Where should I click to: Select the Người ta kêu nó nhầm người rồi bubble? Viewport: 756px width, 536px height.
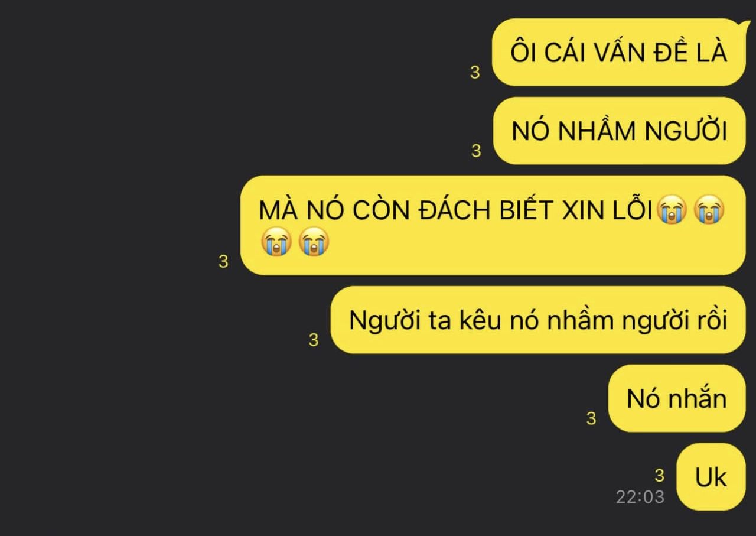pyautogui.click(x=538, y=320)
